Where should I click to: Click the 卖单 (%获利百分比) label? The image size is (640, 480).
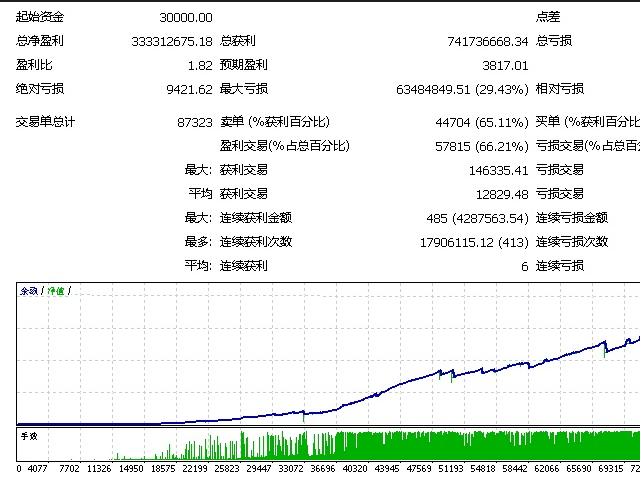[275, 122]
